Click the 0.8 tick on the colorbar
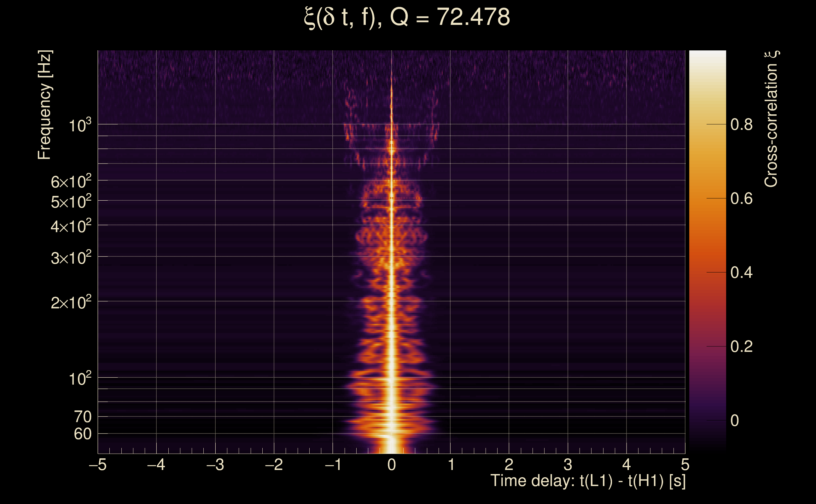Viewport: 816px width, 504px height. [741, 125]
